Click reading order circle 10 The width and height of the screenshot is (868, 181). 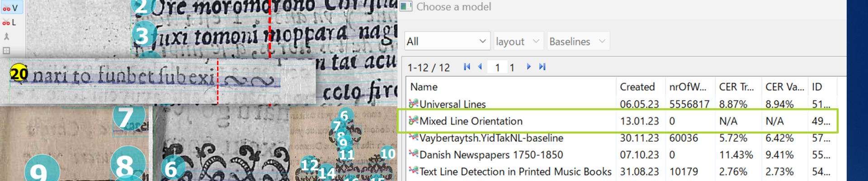[x=388, y=154]
